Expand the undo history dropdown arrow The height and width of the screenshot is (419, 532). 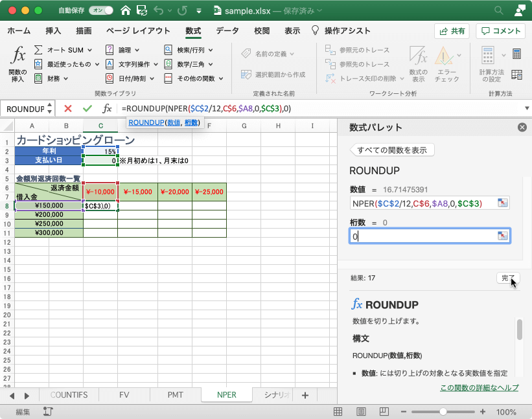pos(170,11)
